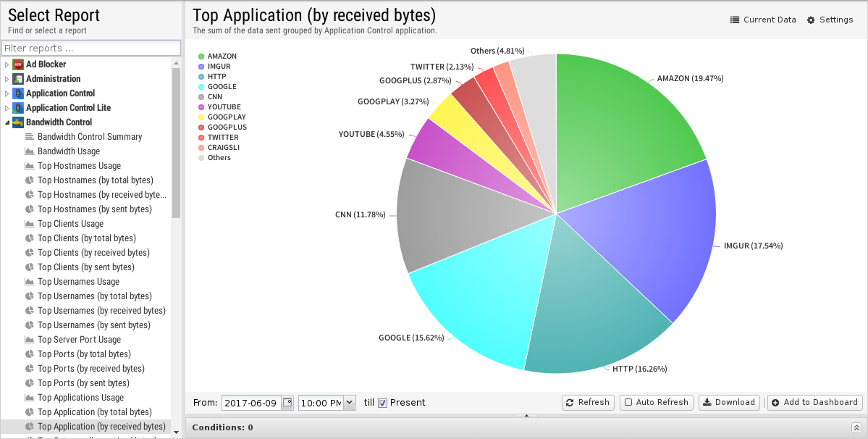
Task: Expand the Application Control Lite node
Action: coord(7,107)
